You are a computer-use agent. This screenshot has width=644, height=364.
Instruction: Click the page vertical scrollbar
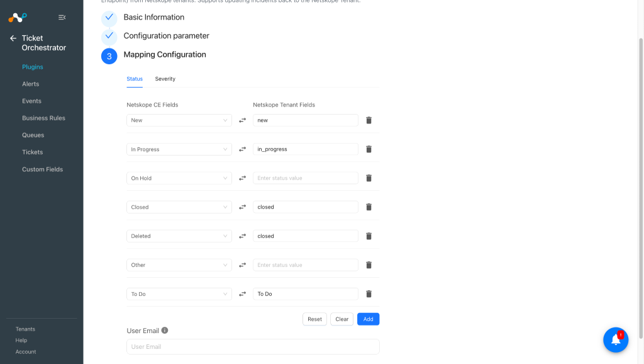tap(640, 188)
